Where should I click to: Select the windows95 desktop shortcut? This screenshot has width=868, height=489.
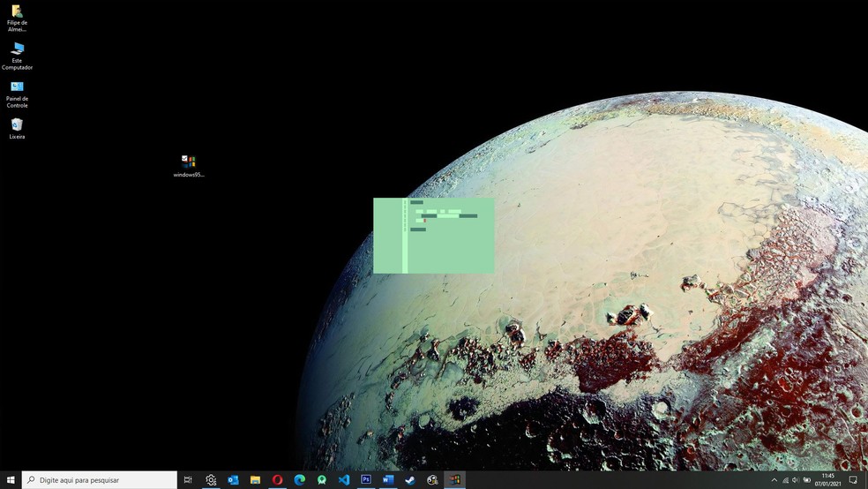189,162
